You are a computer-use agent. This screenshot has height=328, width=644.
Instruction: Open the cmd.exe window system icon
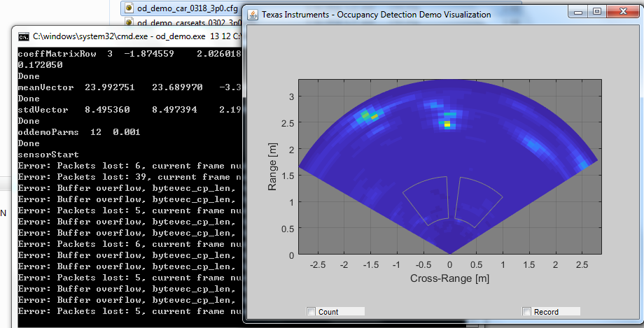24,36
